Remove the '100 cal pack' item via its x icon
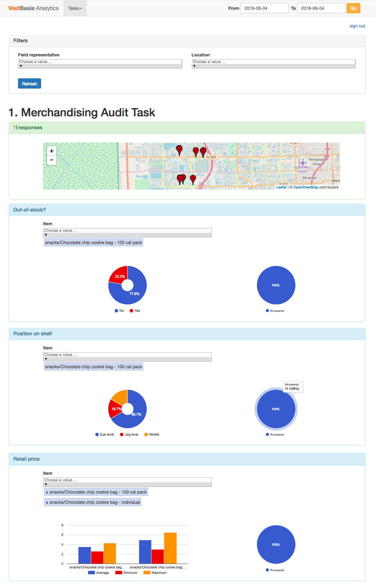The width and height of the screenshot is (376, 588). click(x=47, y=492)
